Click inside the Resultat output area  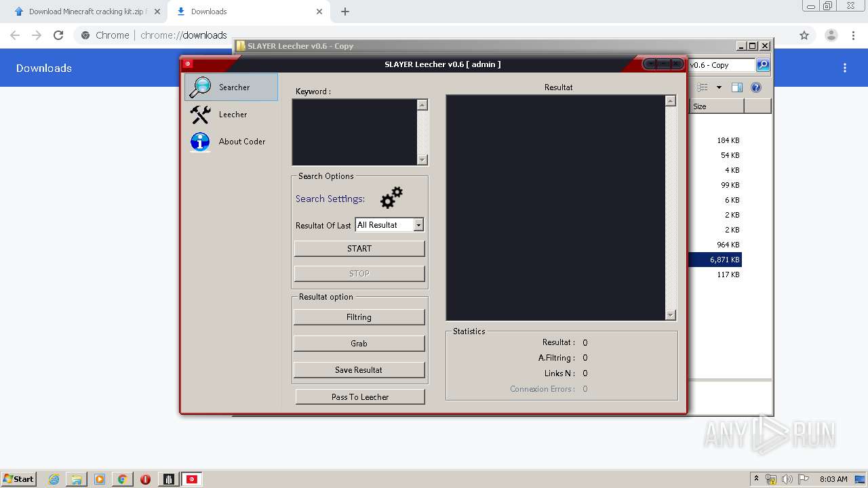point(555,207)
